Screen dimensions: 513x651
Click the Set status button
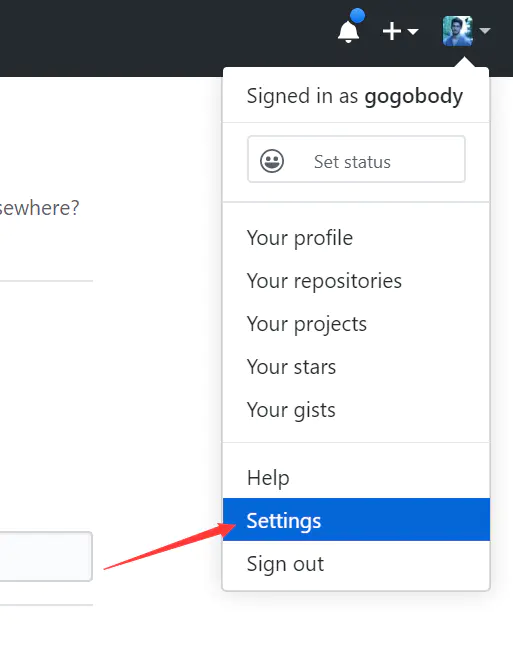(356, 159)
